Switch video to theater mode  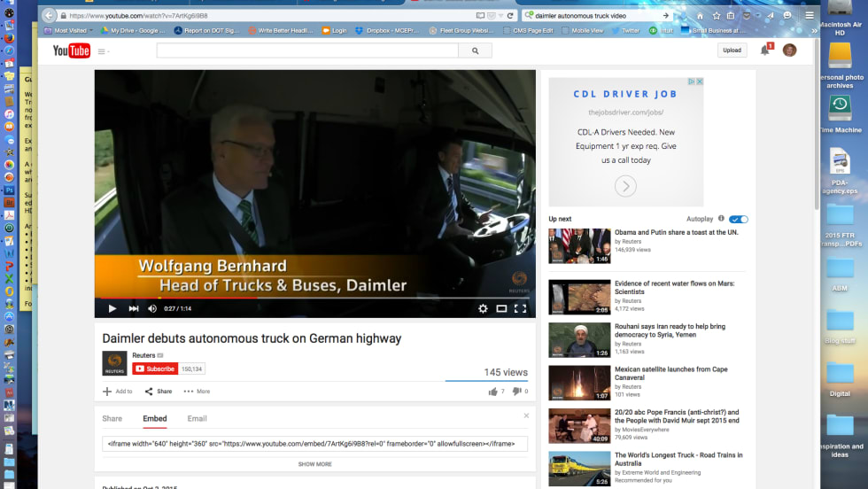click(x=501, y=308)
